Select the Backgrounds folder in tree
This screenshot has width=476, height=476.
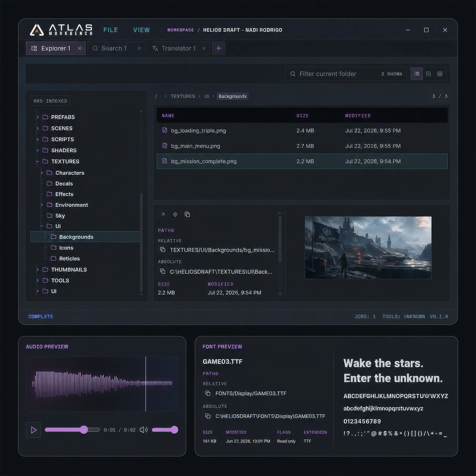85,237
